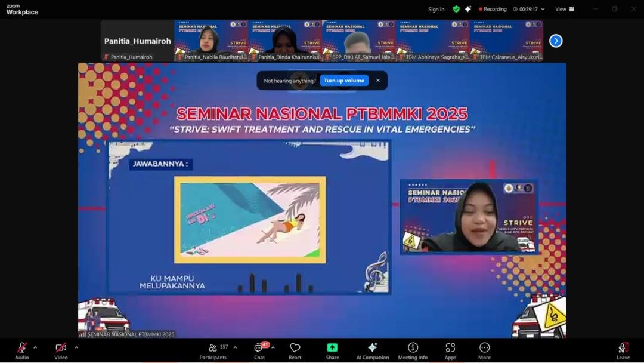The width and height of the screenshot is (644, 363).
Task: Click the green Share screen button
Action: 332,350
